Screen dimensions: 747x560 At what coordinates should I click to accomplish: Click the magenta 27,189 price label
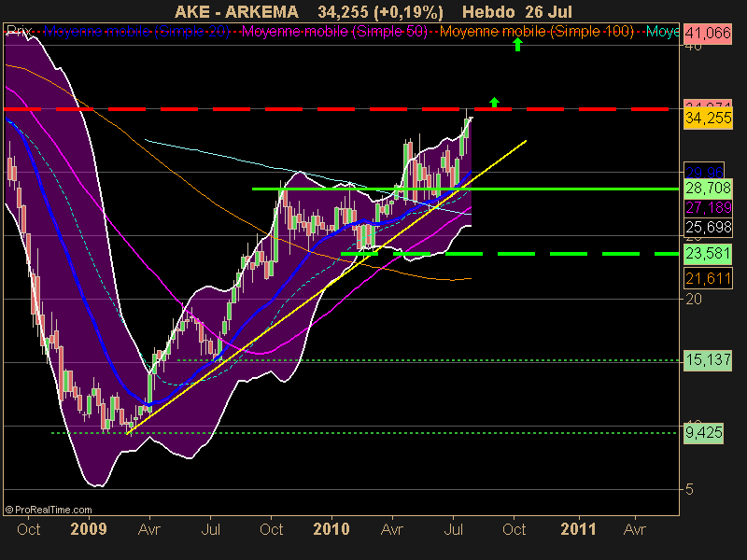(x=708, y=207)
